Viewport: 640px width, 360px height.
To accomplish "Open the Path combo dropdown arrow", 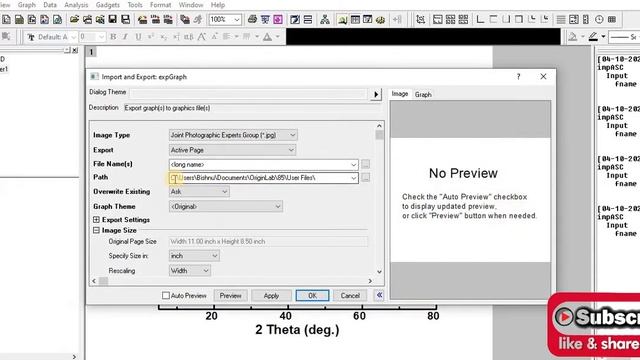I will [x=353, y=178].
